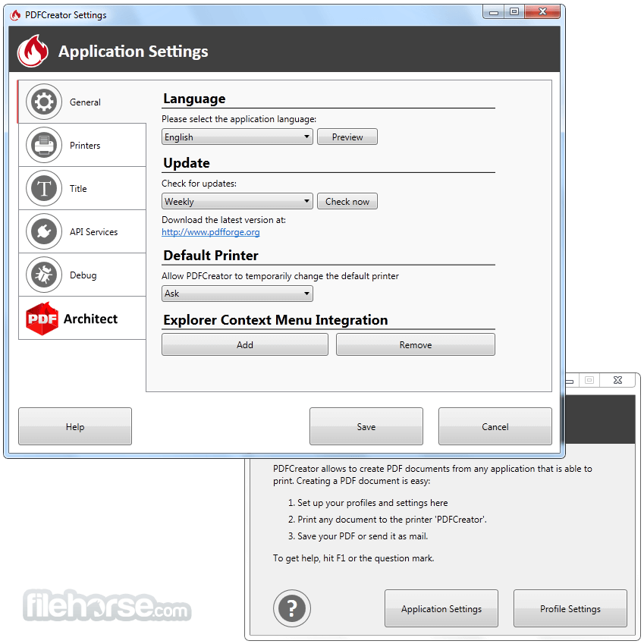Close the PDFCreator Settings window
This screenshot has width=644, height=644.
tap(542, 11)
